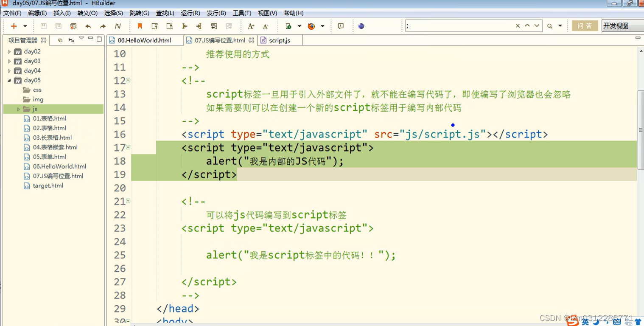Maximize the 项目管理器 panel
Screen dimensions: 644x326
point(98,39)
